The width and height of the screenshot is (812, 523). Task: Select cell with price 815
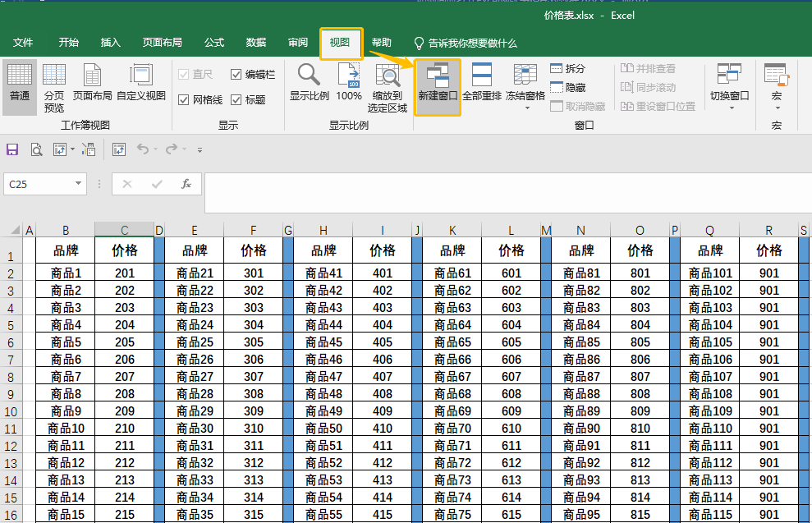click(x=640, y=514)
